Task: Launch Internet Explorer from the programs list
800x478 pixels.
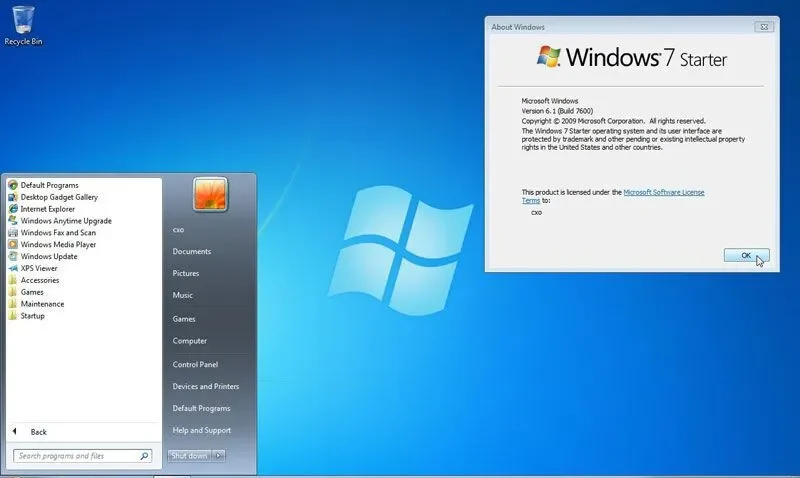Action: point(47,209)
